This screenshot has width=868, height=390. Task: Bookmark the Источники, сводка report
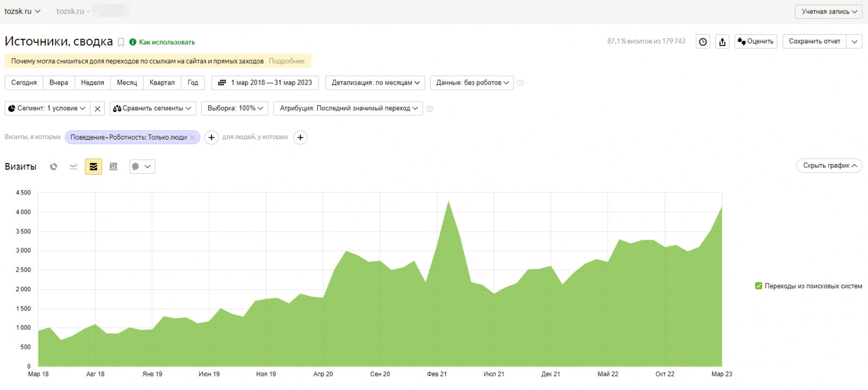[x=121, y=42]
